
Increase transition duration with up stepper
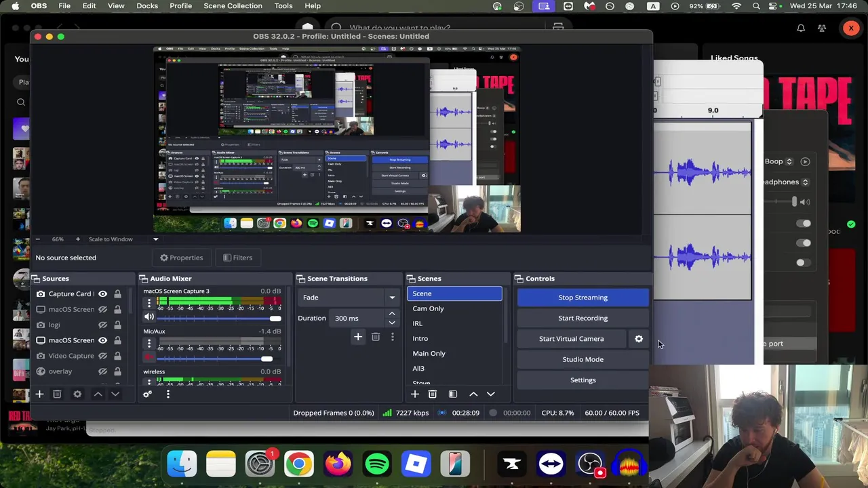click(x=392, y=314)
